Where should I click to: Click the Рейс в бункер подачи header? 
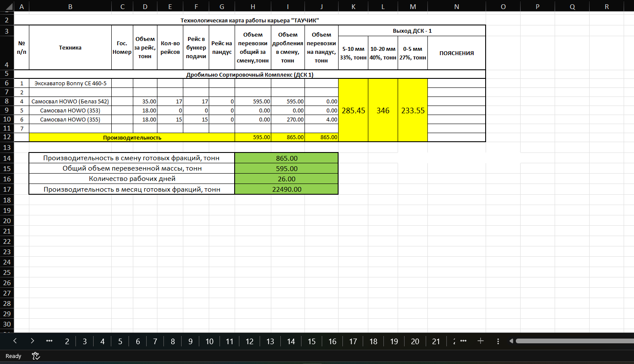(x=196, y=47)
